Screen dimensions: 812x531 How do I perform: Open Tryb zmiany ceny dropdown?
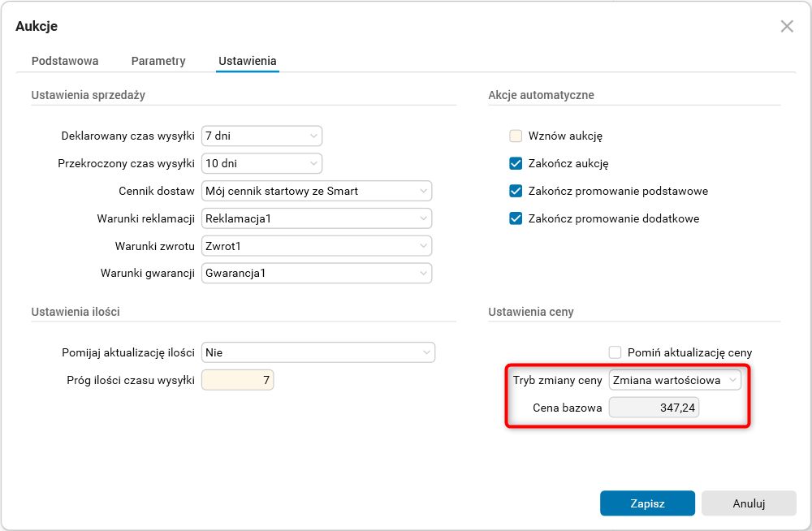click(x=675, y=380)
